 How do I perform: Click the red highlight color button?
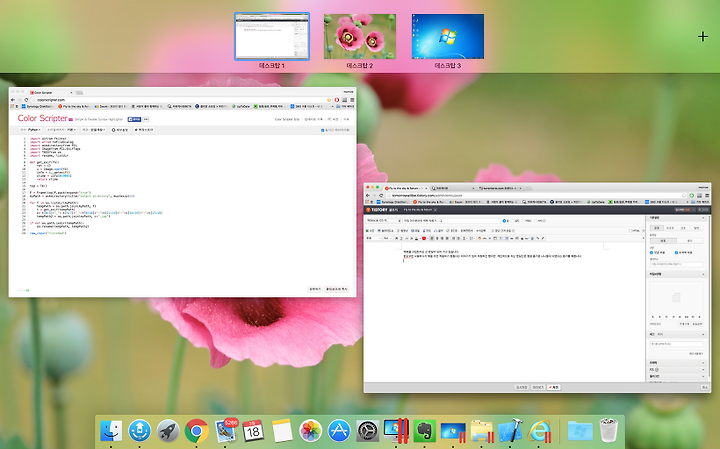pos(424,238)
